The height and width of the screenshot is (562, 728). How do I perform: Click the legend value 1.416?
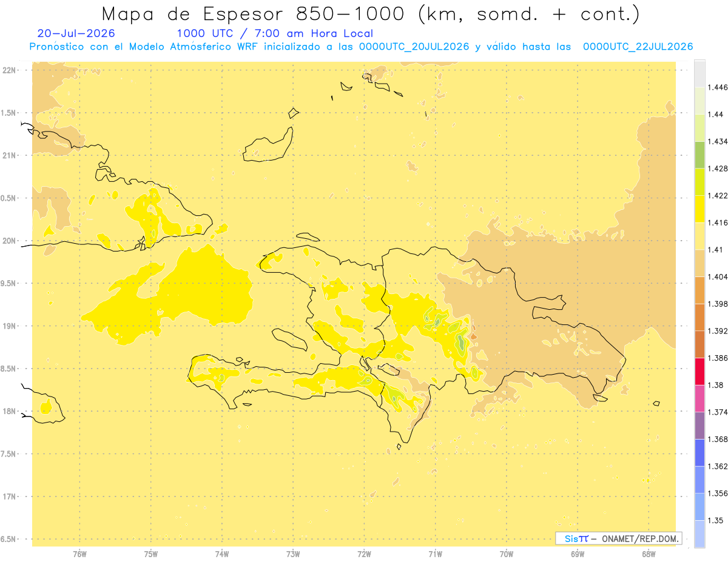(718, 222)
